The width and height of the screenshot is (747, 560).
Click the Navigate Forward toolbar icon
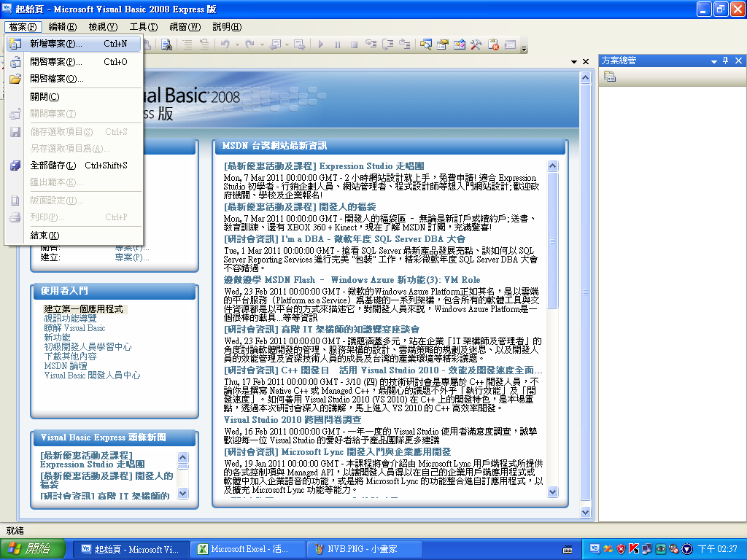(299, 44)
